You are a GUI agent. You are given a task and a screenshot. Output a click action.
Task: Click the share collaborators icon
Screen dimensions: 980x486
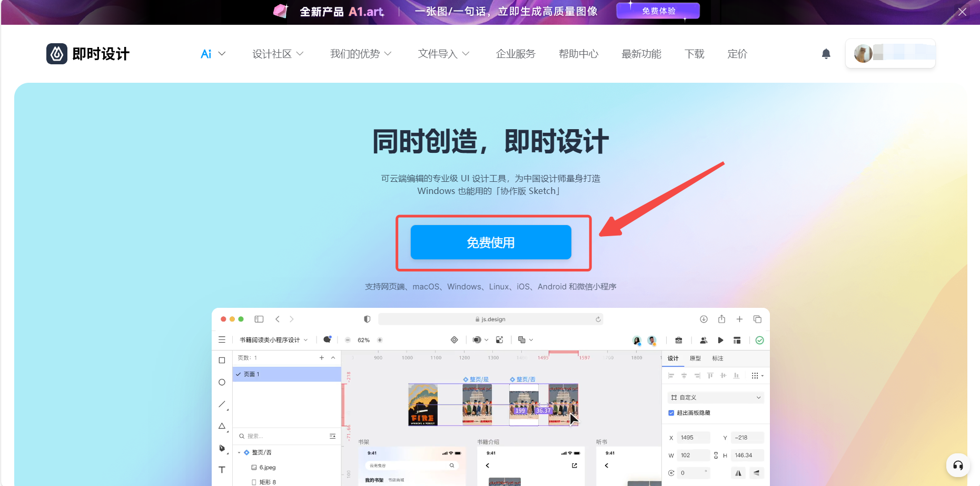[704, 341]
